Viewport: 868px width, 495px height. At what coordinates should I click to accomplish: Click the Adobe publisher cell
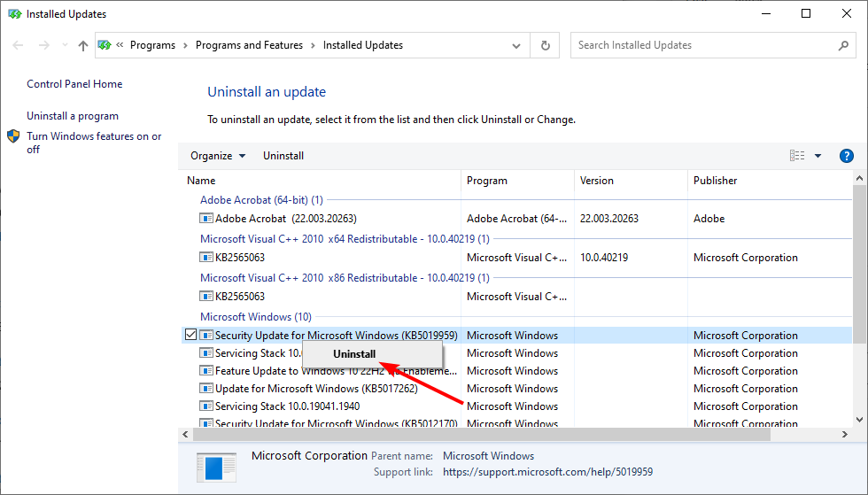click(709, 219)
